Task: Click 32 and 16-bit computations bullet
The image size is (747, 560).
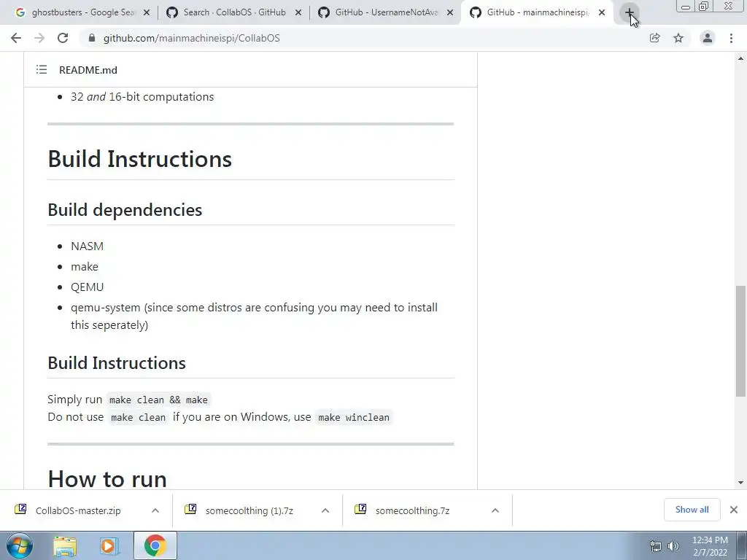Action: (x=142, y=97)
